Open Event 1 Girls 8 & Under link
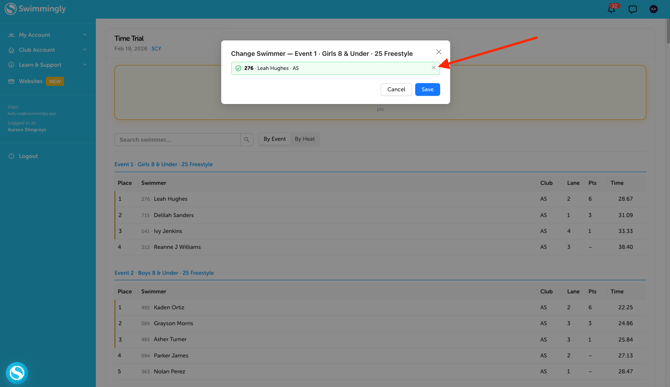The image size is (670, 387). coord(164,164)
